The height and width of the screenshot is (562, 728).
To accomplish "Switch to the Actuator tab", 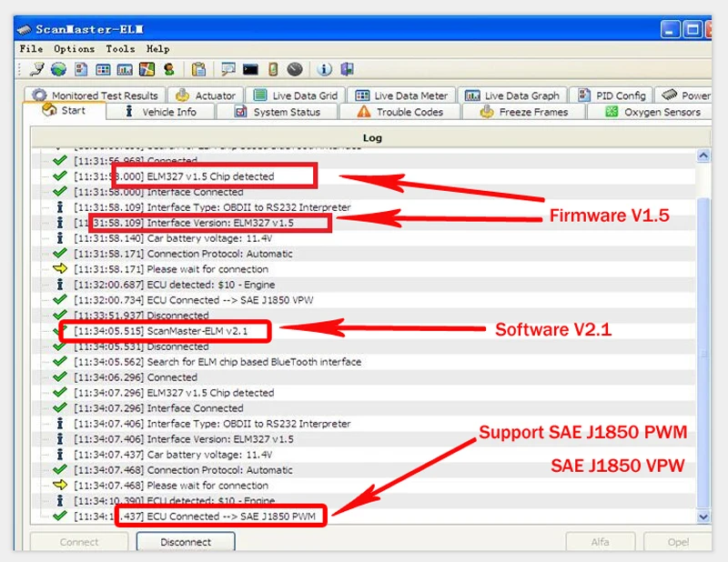I will pos(206,95).
